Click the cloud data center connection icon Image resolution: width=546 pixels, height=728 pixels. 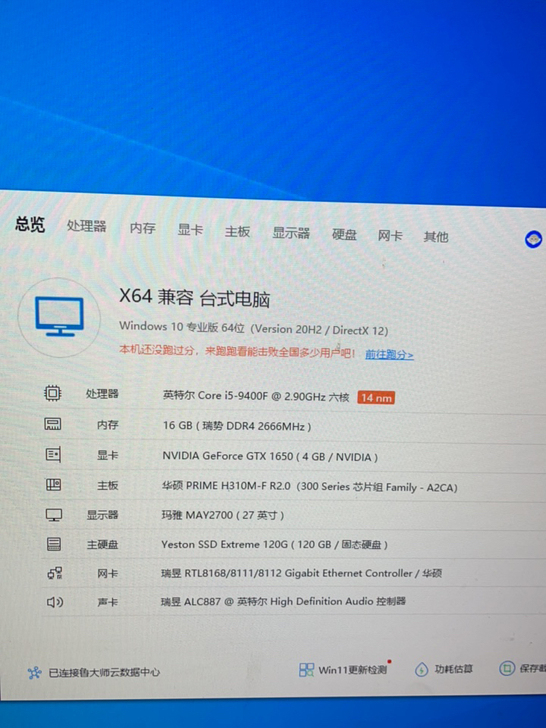click(34, 673)
